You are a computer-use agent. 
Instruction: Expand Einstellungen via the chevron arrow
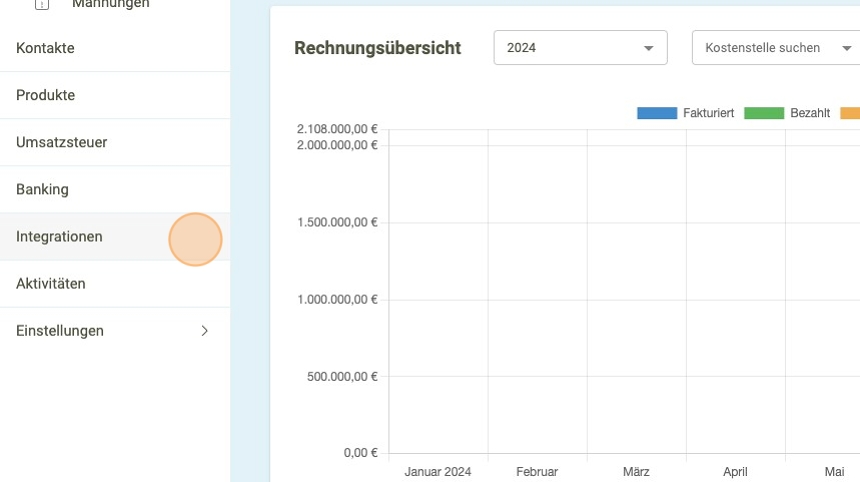(x=205, y=331)
